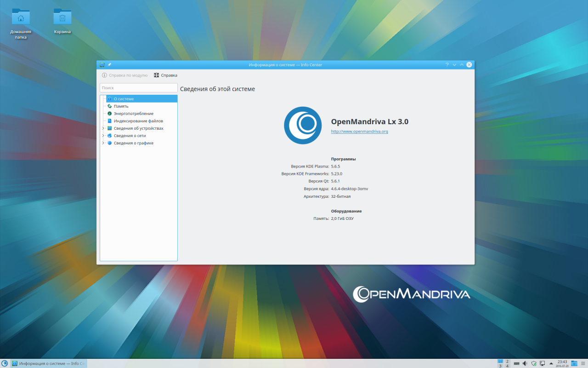Click the OpenMandriva Lx 3.0 heading

point(370,122)
